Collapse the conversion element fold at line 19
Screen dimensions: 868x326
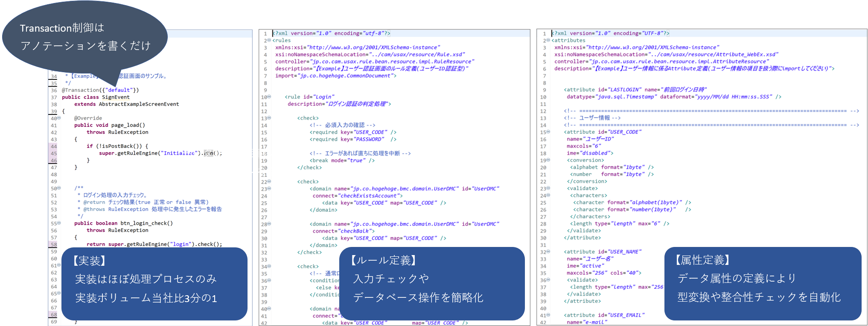(548, 160)
